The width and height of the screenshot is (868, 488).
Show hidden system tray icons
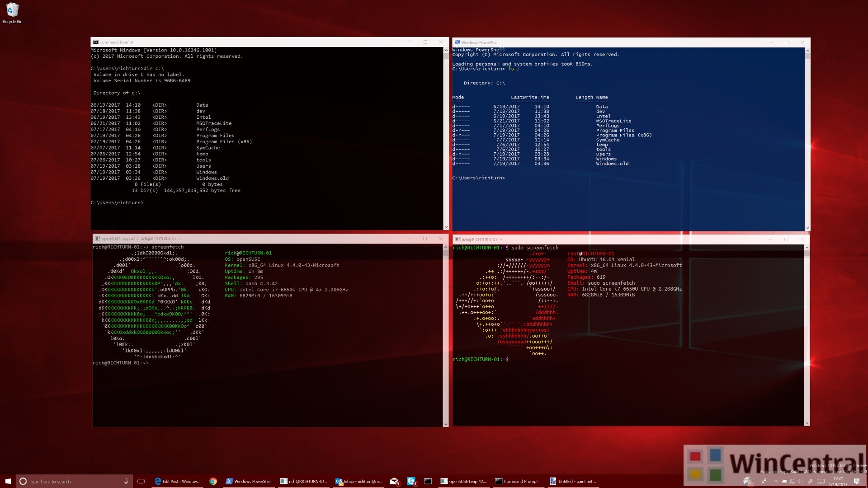point(776,481)
